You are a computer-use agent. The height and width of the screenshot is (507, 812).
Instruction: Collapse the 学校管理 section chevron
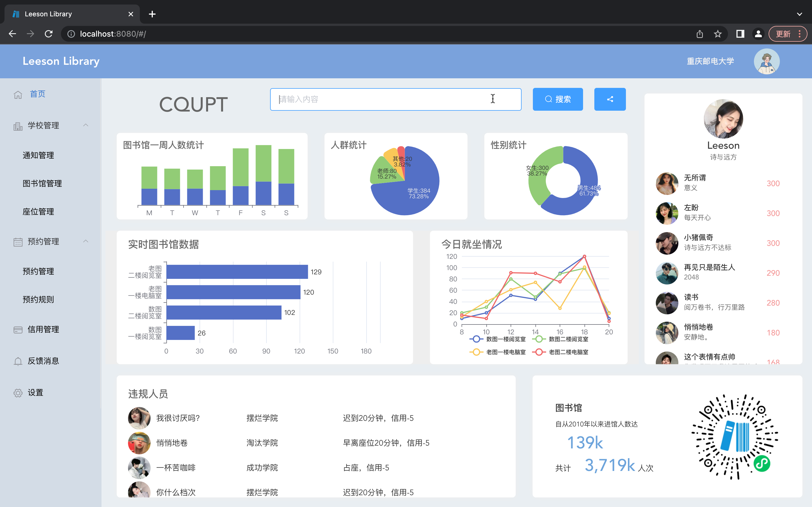[86, 125]
